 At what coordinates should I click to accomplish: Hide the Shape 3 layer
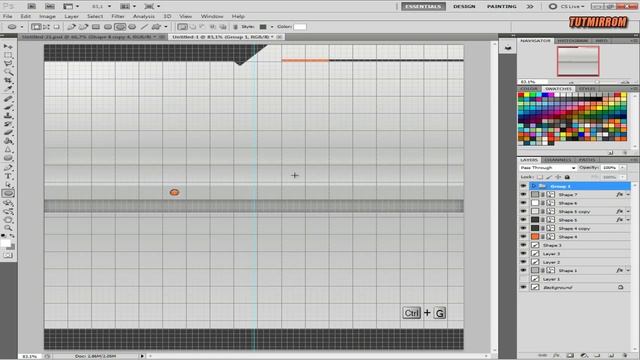click(x=523, y=245)
